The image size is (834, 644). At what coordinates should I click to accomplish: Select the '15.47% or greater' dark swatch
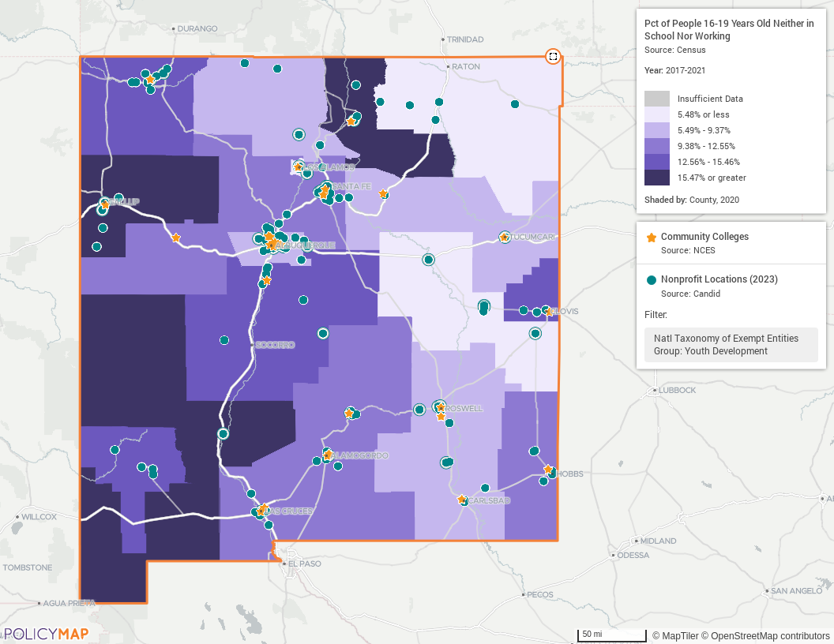point(657,178)
